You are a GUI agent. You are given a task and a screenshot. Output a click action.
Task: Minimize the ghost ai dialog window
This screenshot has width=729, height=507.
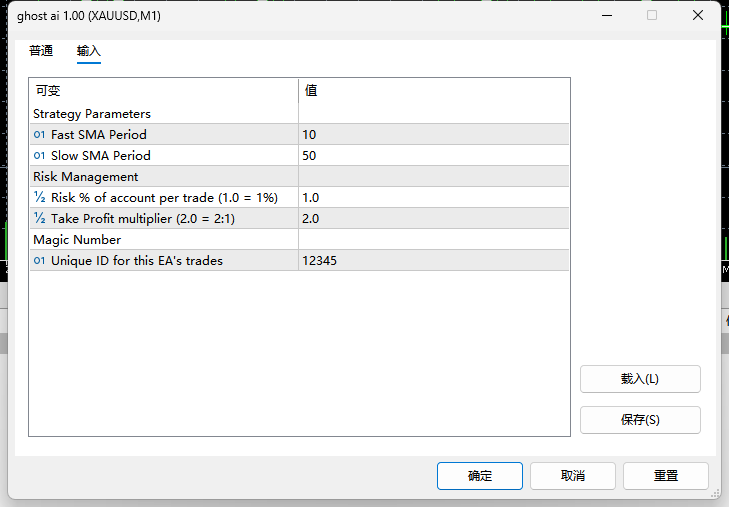click(607, 15)
